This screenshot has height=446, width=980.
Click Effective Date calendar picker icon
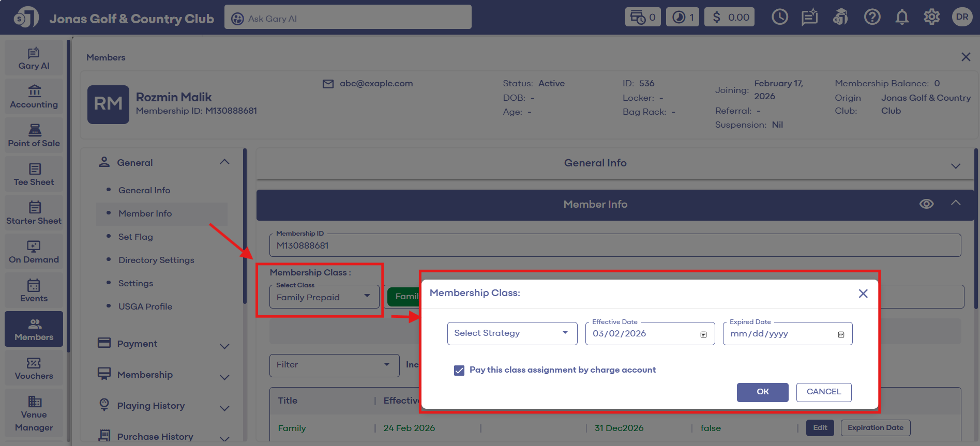pos(703,334)
